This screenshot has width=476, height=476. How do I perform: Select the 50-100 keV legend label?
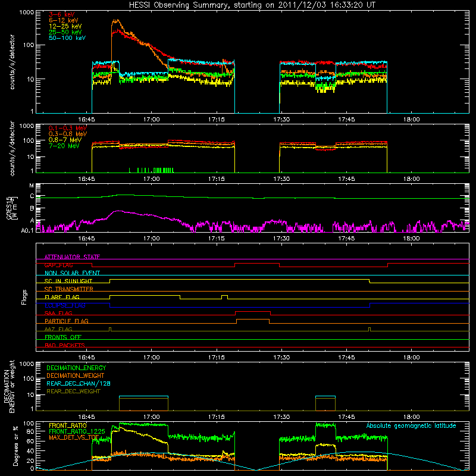67,38
